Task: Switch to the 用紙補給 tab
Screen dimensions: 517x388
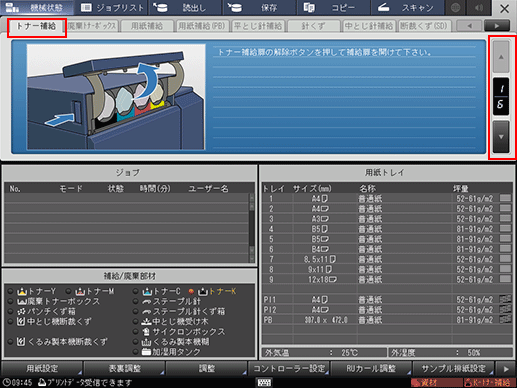Action: pos(147,26)
